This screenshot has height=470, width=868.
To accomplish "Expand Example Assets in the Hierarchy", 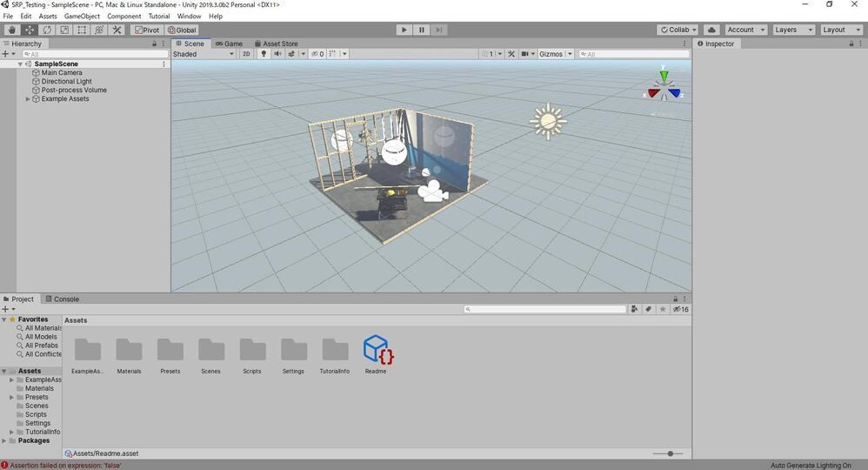I will (x=28, y=98).
